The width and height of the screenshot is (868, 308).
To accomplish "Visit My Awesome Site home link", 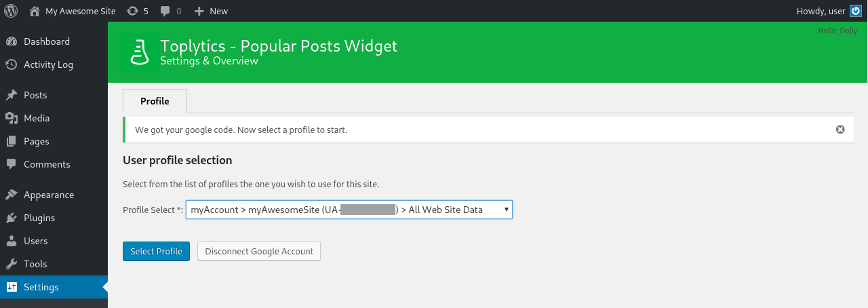I will (73, 11).
